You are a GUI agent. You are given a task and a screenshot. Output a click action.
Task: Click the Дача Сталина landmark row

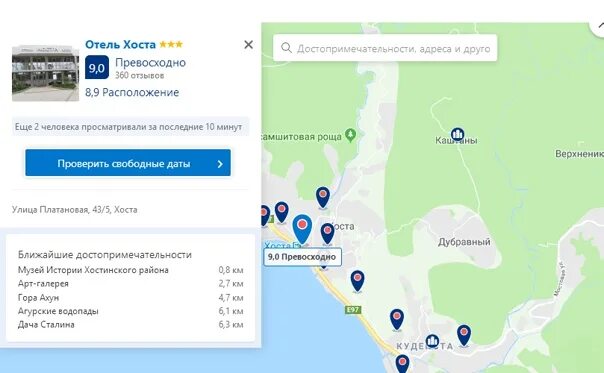(131, 324)
